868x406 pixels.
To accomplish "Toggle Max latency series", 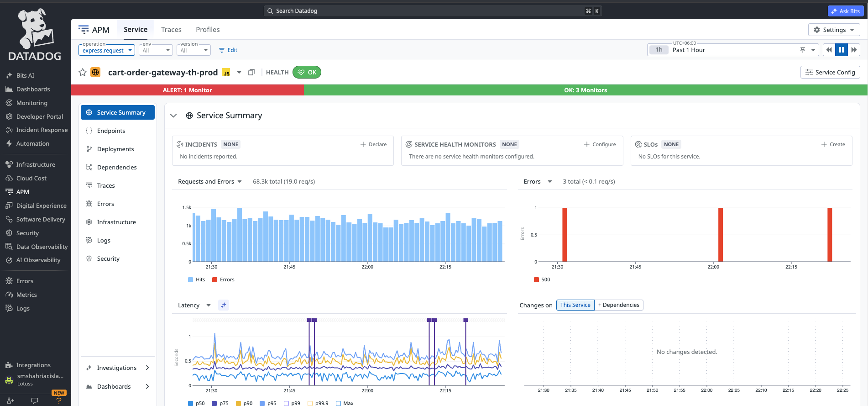I will point(345,403).
